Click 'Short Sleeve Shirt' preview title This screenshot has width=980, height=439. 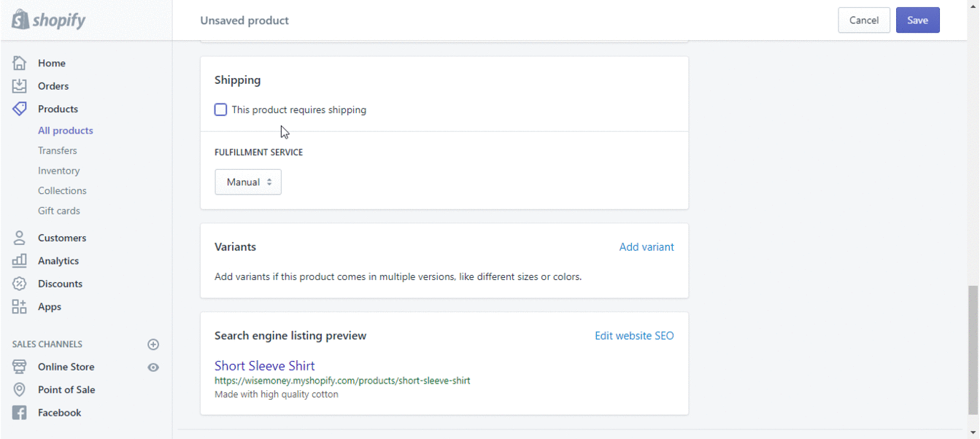[x=265, y=366]
